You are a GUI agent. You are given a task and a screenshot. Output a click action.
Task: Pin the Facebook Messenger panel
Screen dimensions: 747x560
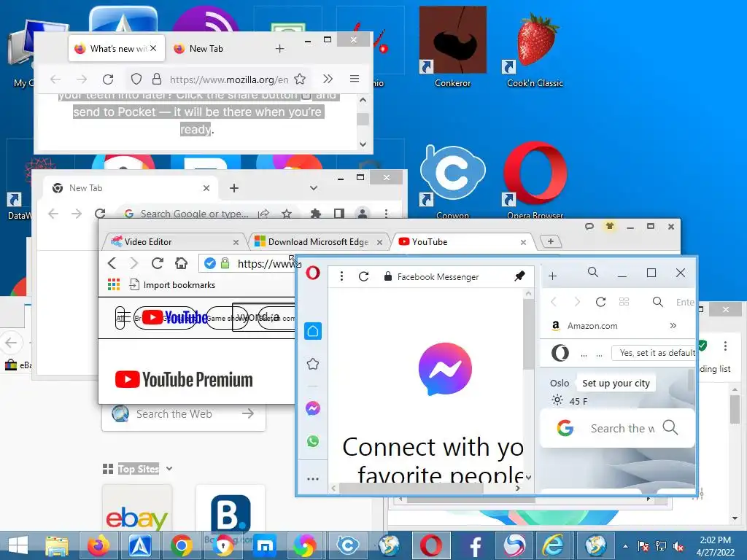point(519,276)
